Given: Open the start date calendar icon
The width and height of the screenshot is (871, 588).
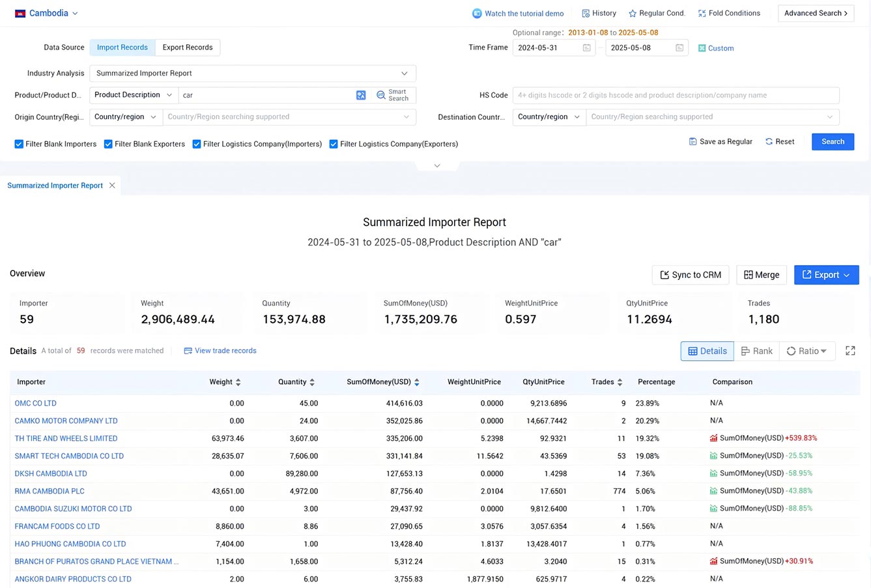Looking at the screenshot, I should coord(586,48).
